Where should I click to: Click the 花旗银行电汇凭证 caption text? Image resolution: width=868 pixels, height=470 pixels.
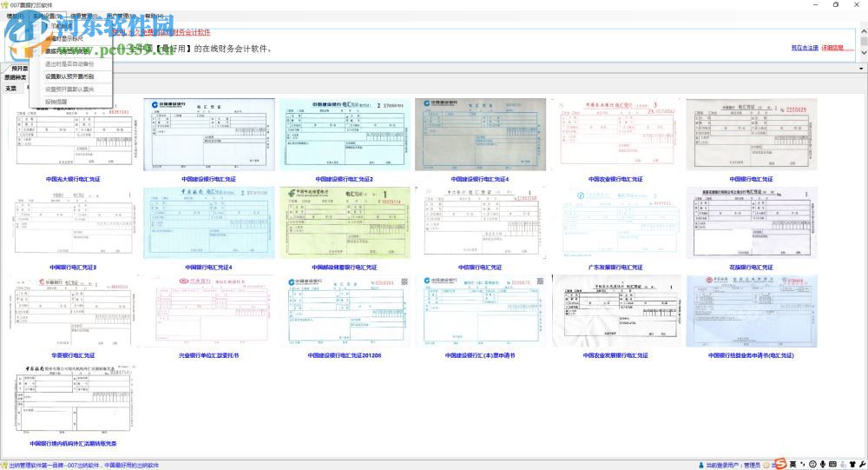751,268
